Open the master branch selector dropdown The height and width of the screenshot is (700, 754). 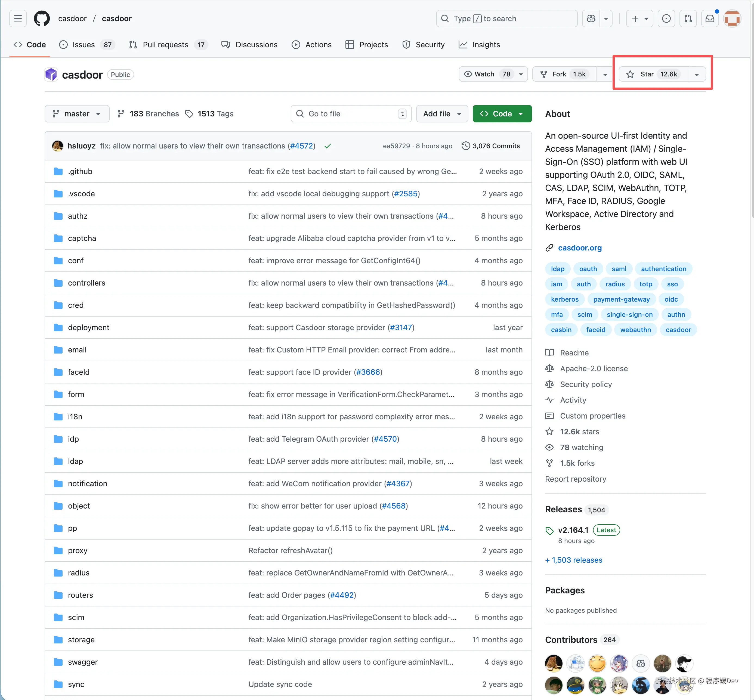click(77, 114)
